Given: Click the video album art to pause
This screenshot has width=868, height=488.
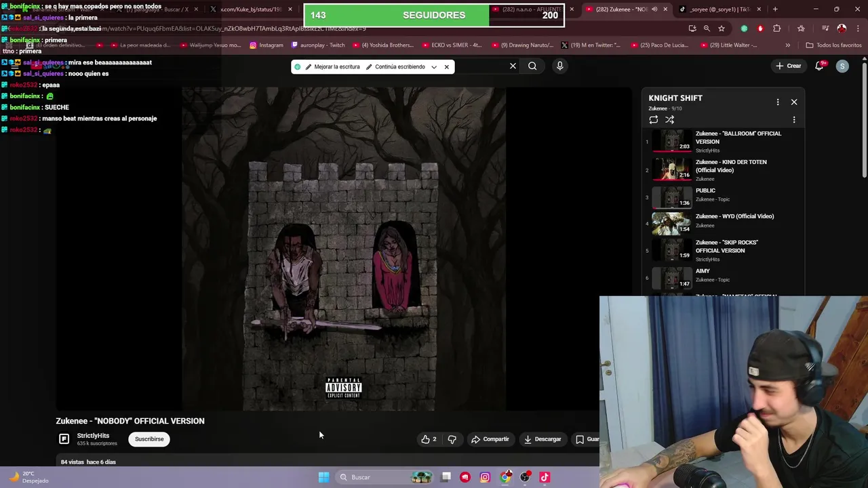Looking at the screenshot, I should [x=343, y=248].
